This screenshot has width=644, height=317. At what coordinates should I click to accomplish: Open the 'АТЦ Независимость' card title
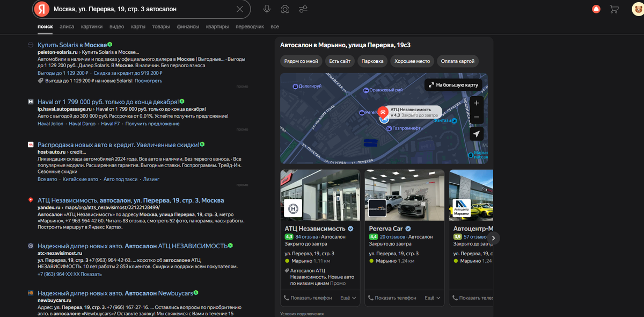click(314, 228)
